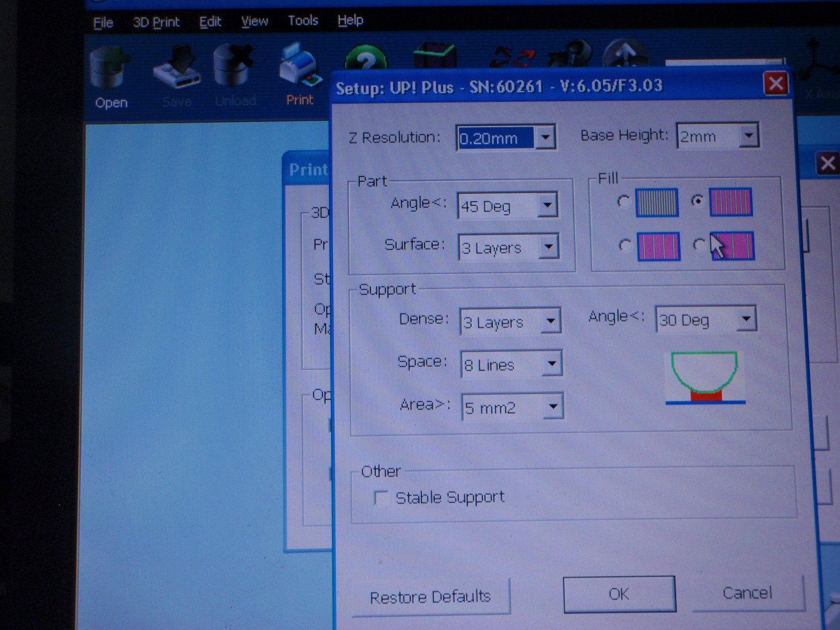
Task: Confirm settings with the OK button
Action: click(x=619, y=594)
